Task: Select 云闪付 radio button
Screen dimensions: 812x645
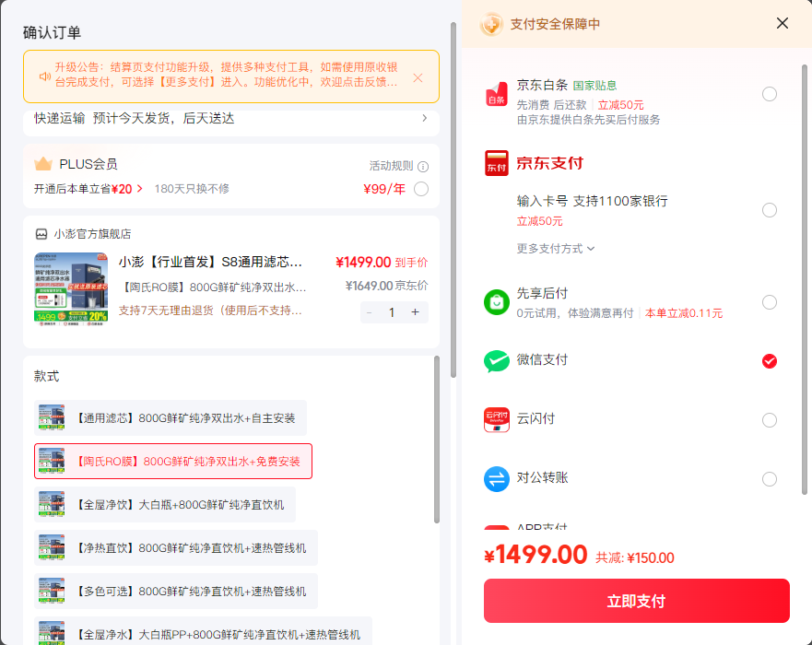Action: [x=769, y=420]
